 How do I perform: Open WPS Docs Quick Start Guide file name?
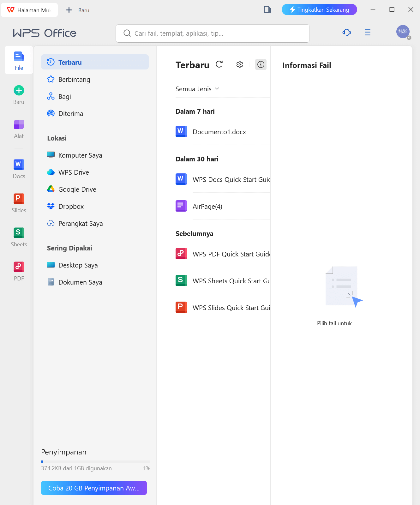click(x=231, y=179)
